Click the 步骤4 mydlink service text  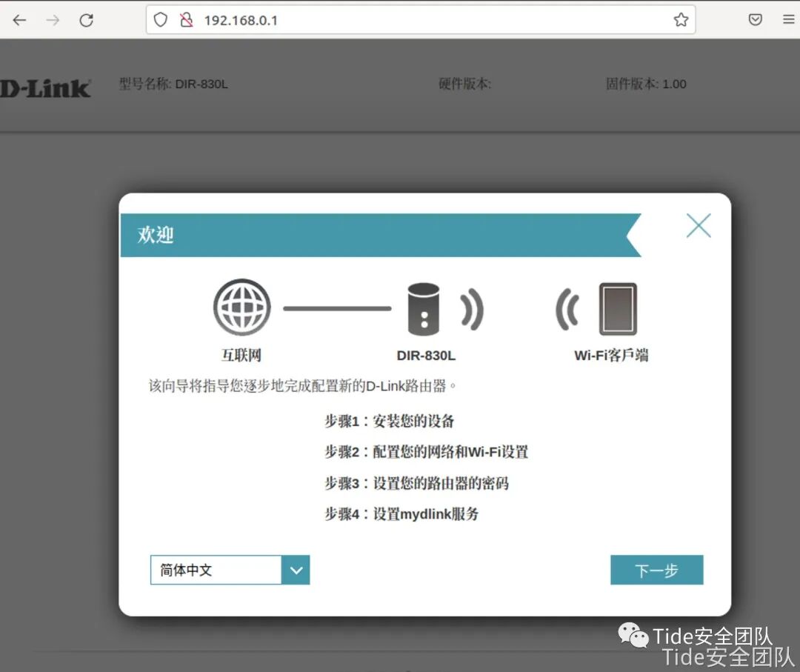[401, 514]
